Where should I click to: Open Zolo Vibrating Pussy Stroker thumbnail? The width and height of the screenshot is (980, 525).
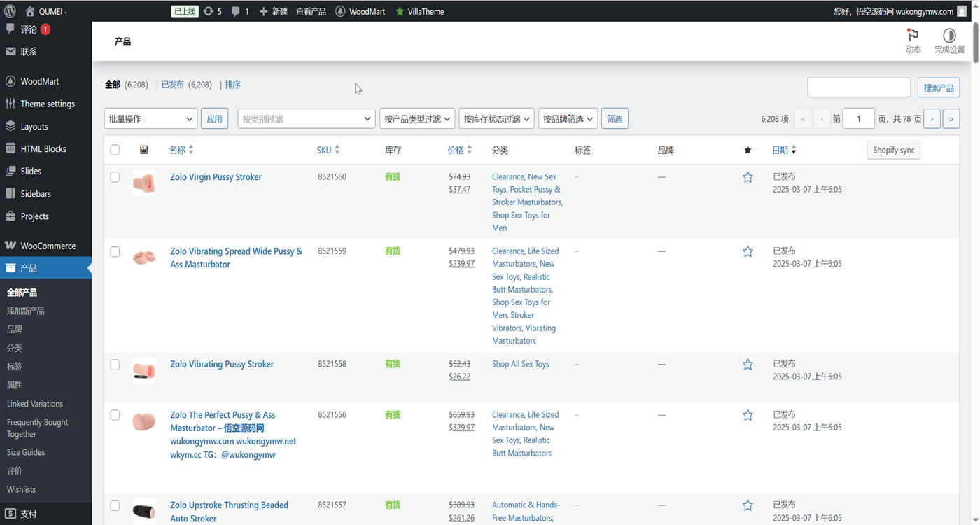point(144,370)
